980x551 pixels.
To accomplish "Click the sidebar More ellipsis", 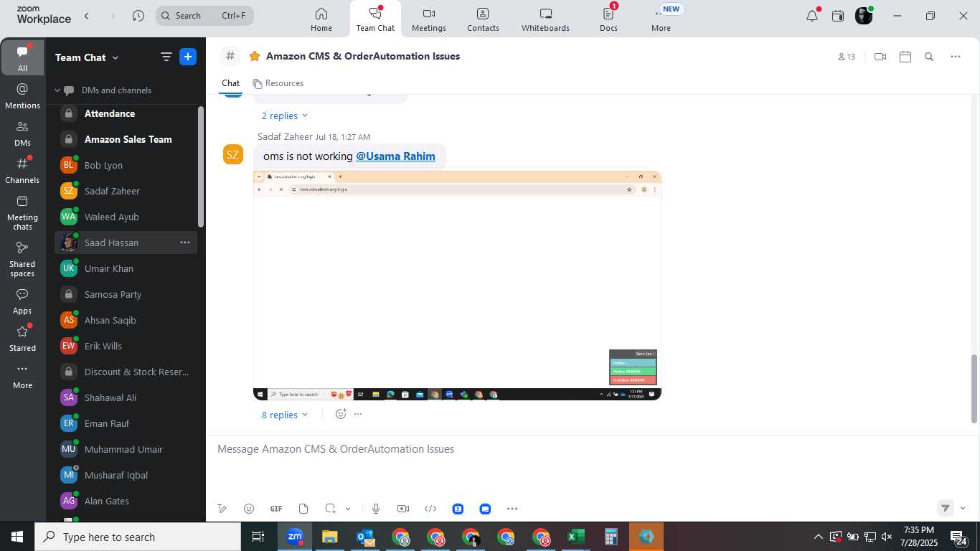I will click(x=22, y=376).
